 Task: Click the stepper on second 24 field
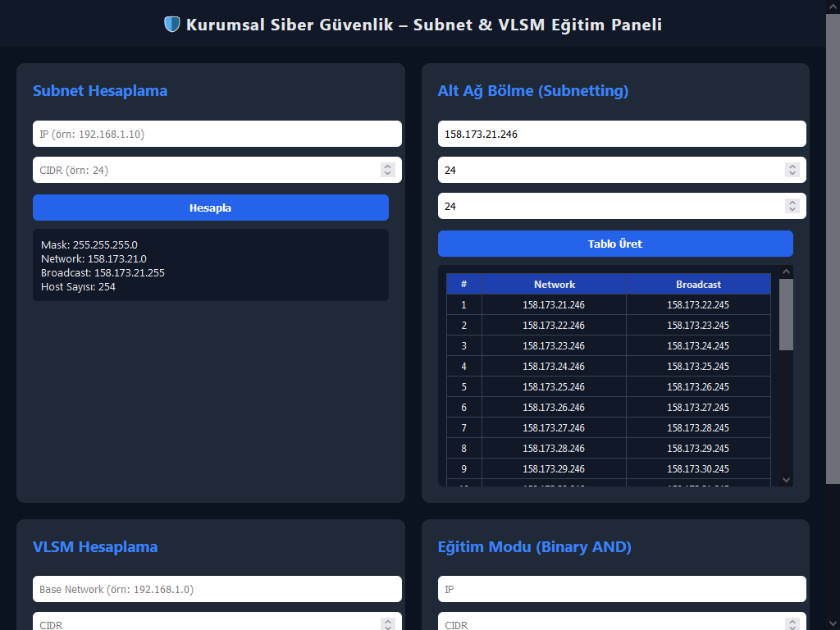(792, 206)
